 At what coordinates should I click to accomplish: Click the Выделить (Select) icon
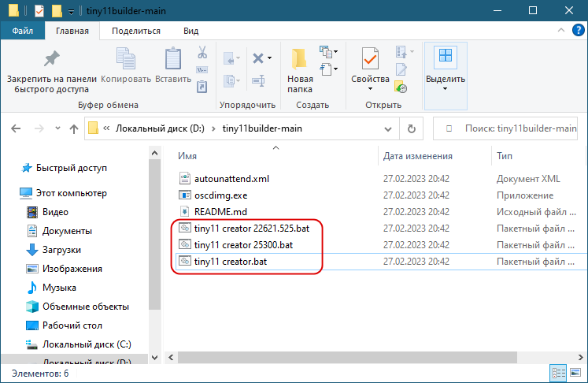tap(446, 56)
